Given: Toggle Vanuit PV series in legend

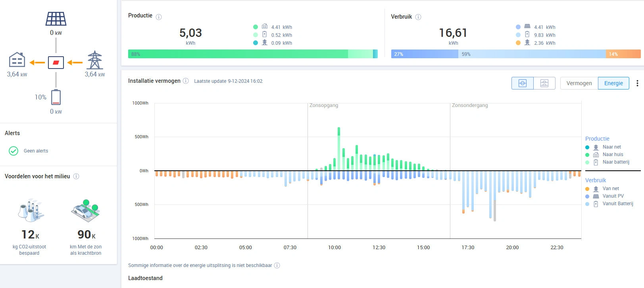Looking at the screenshot, I should [x=604, y=196].
